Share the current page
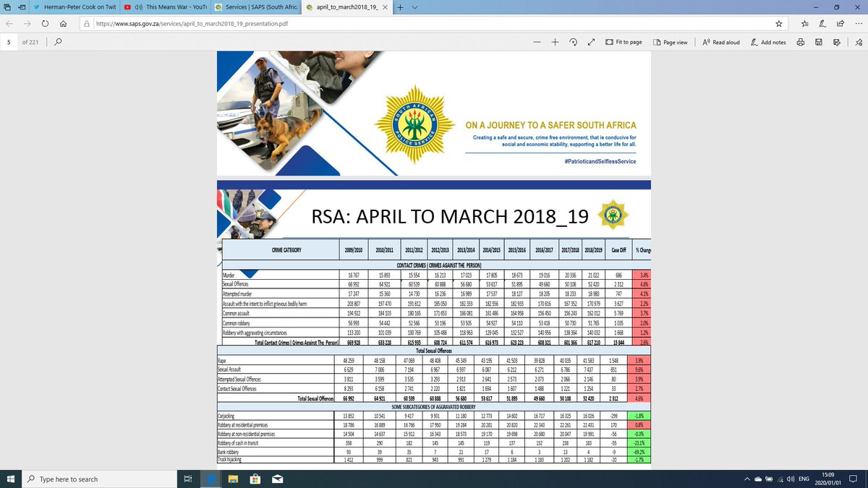 (x=841, y=24)
